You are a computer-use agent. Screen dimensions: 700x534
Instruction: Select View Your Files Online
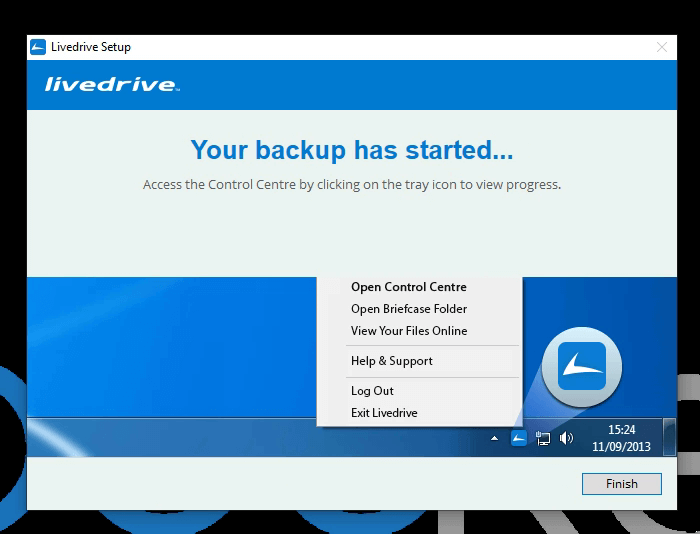[408, 331]
